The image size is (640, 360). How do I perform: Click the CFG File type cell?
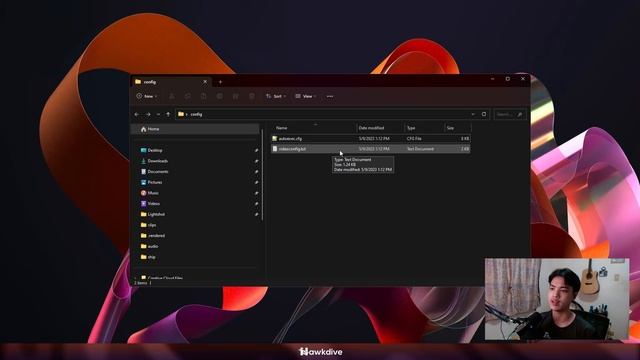coord(414,139)
